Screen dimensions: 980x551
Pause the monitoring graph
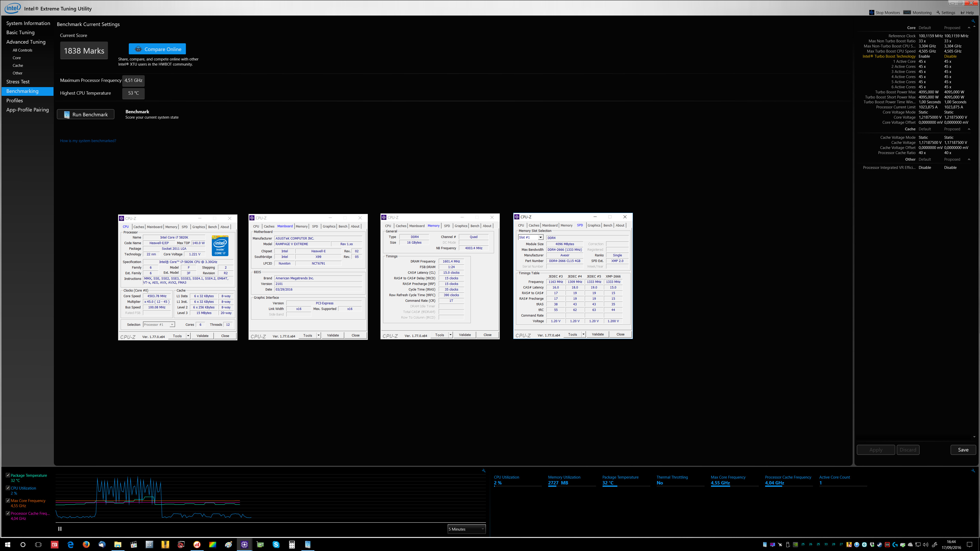coord(60,529)
